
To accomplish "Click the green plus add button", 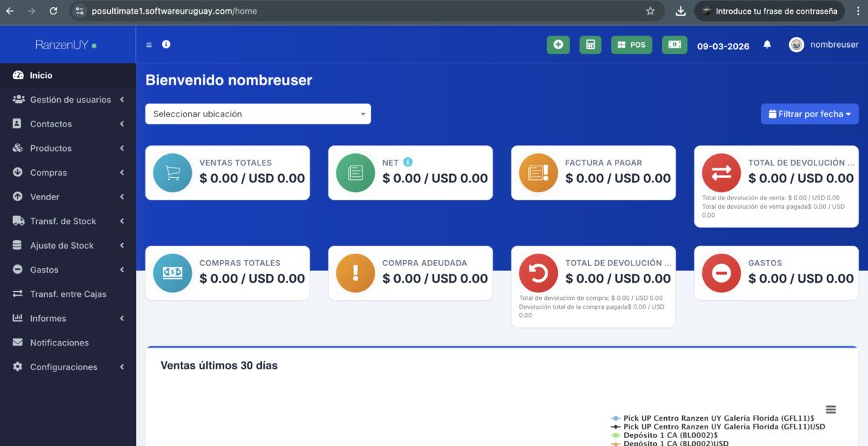I will point(558,45).
